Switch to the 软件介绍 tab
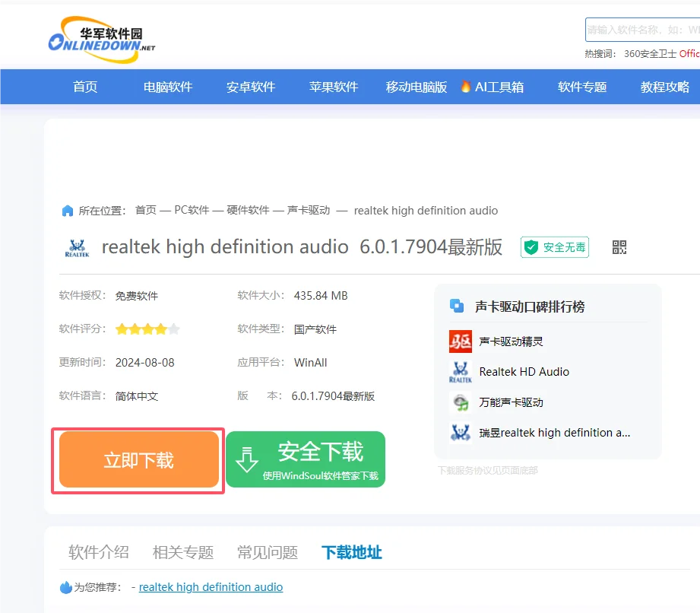The height and width of the screenshot is (613, 700). (x=99, y=552)
